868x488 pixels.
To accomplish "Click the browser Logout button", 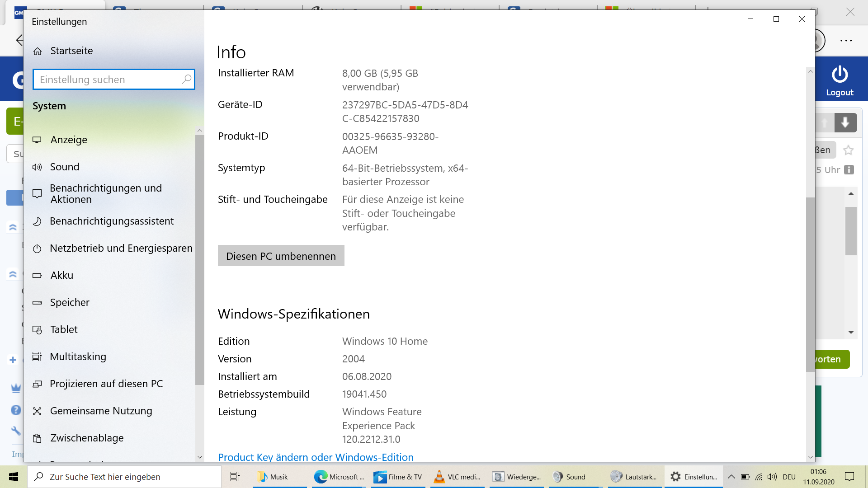I will [x=840, y=81].
